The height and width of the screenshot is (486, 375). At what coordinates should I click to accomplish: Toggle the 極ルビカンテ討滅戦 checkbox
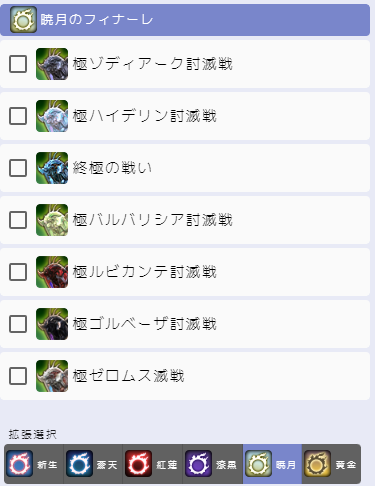(18, 272)
